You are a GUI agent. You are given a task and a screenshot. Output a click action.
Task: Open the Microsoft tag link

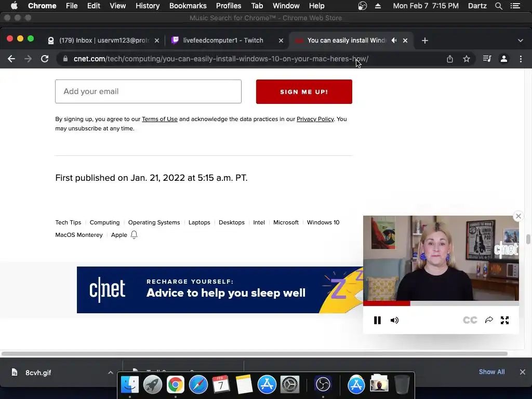click(286, 222)
